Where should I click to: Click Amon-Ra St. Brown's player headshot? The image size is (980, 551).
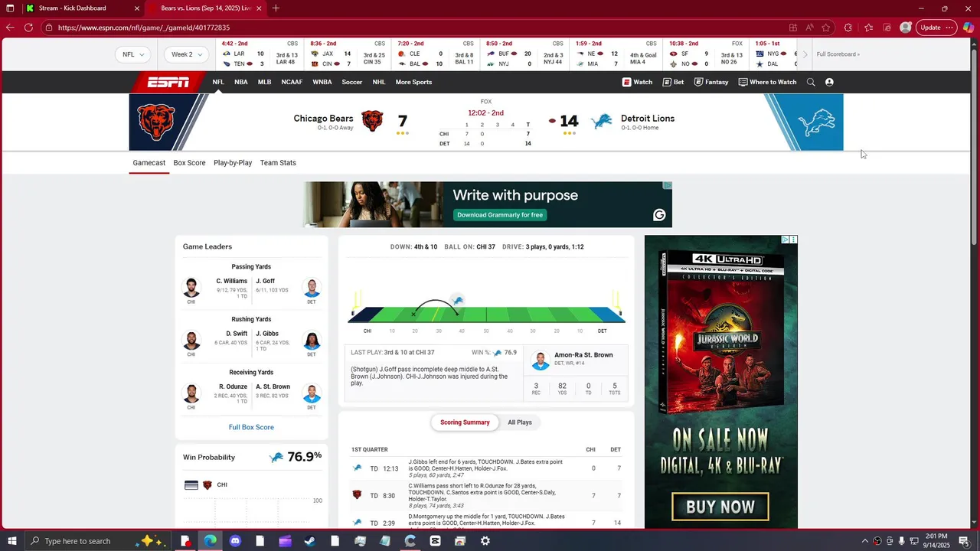click(x=541, y=360)
